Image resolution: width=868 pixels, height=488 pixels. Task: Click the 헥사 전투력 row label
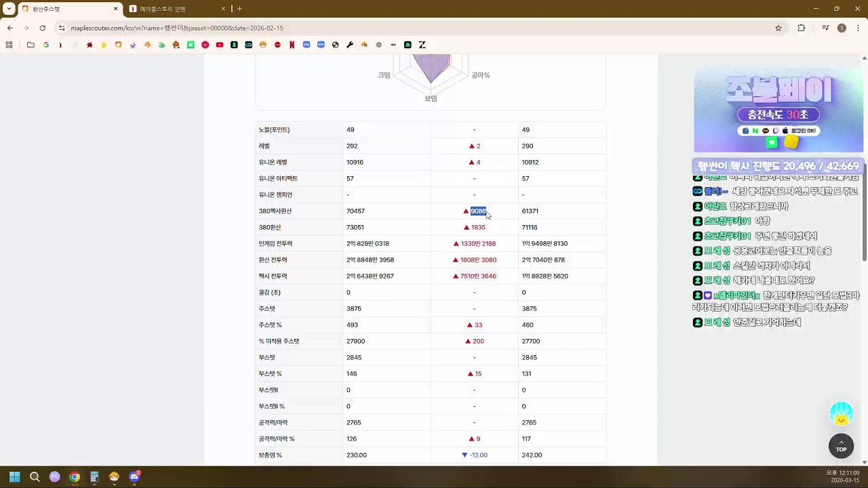coord(273,276)
